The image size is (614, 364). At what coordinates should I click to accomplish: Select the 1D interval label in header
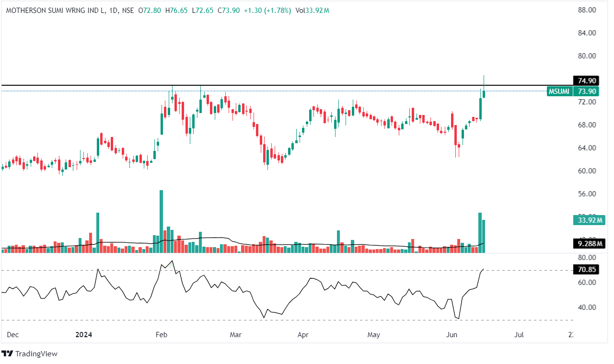pyautogui.click(x=115, y=11)
